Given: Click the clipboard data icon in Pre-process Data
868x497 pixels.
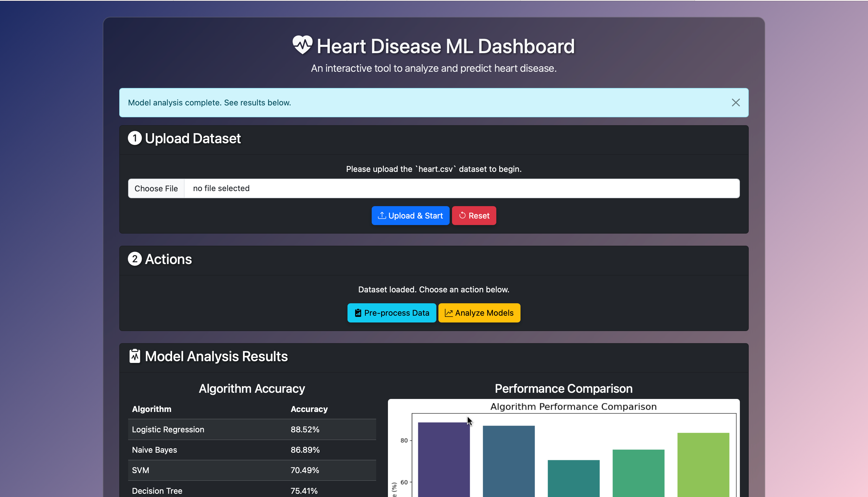Looking at the screenshot, I should coord(358,313).
